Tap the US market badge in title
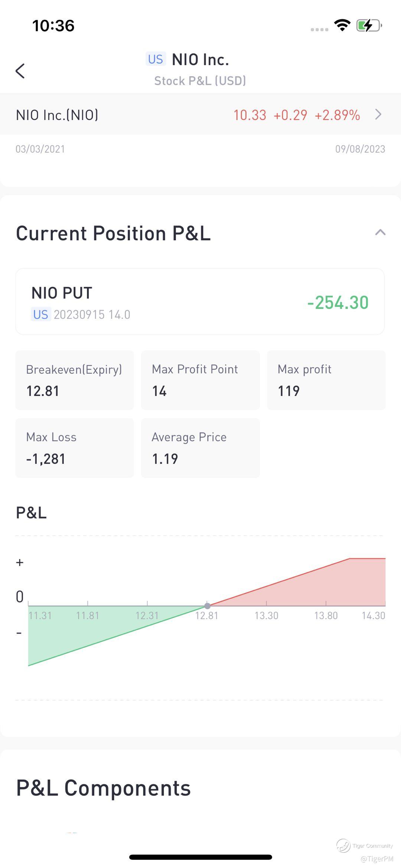 (x=155, y=59)
